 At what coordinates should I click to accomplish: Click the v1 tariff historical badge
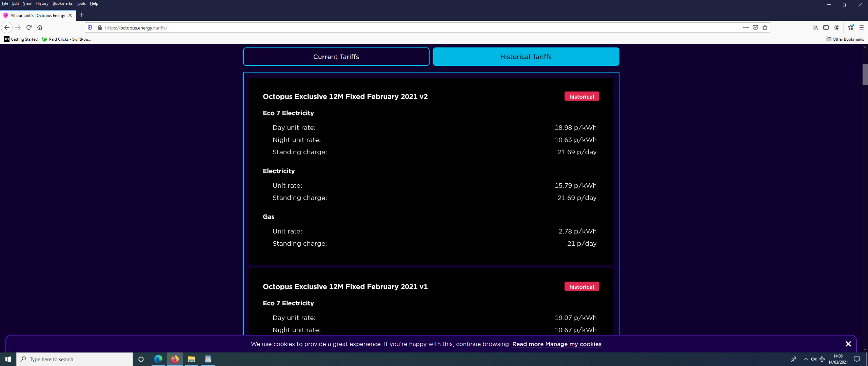click(x=581, y=286)
